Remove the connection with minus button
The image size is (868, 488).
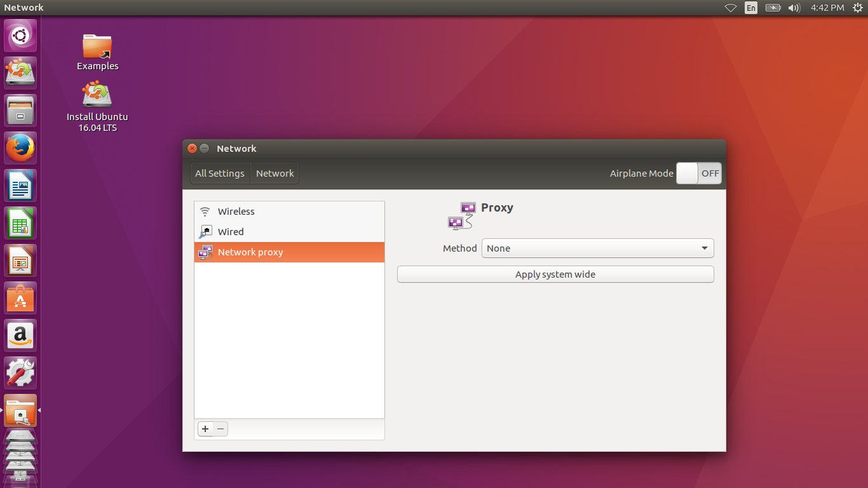click(x=220, y=429)
